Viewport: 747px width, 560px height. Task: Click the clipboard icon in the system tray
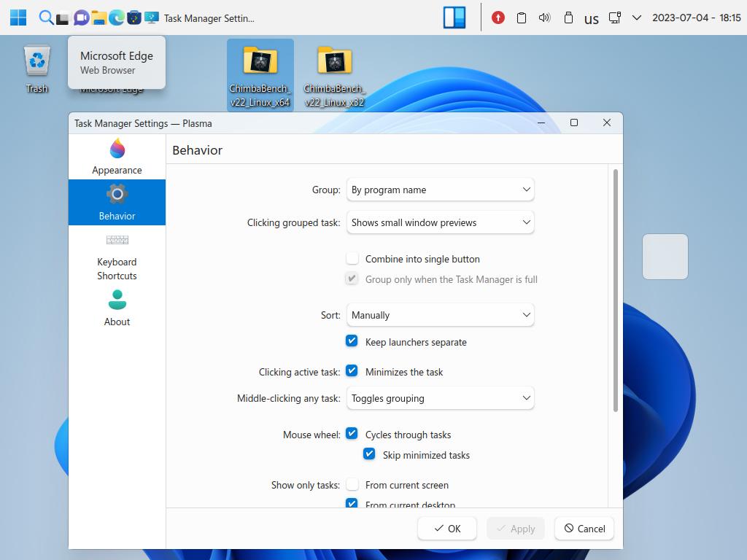pyautogui.click(x=522, y=17)
